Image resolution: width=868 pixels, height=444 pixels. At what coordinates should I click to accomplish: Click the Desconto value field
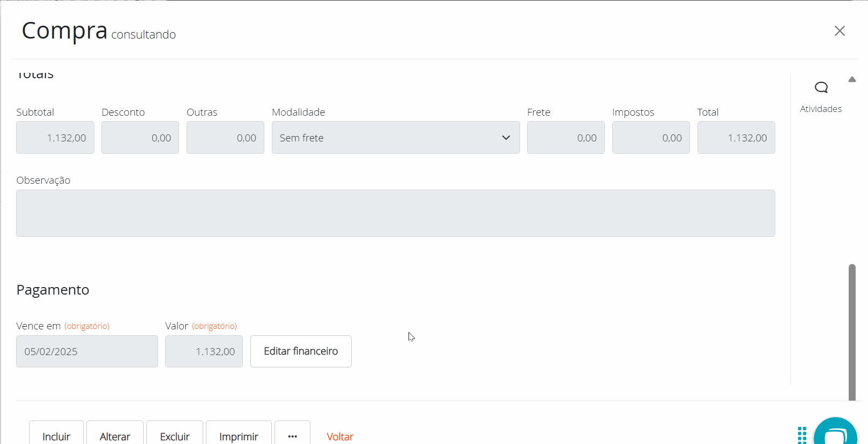pyautogui.click(x=140, y=138)
